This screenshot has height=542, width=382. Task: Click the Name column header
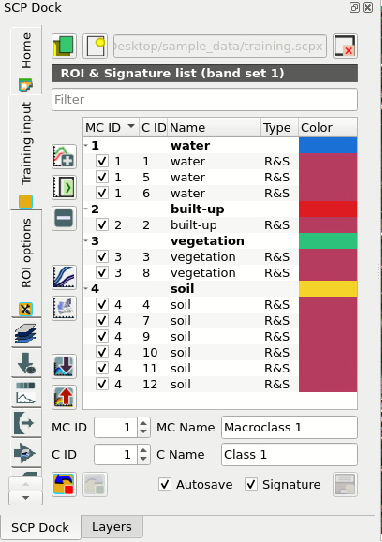[214, 127]
